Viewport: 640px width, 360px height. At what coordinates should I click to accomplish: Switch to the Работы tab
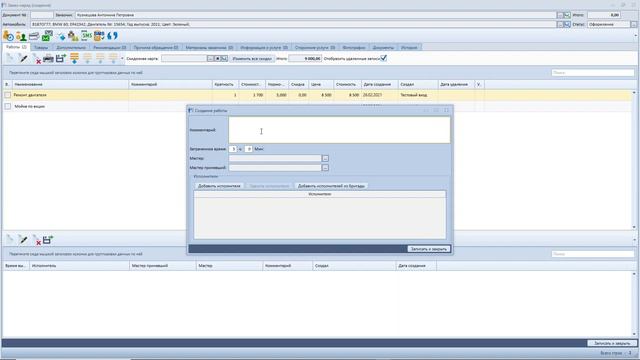(16, 47)
